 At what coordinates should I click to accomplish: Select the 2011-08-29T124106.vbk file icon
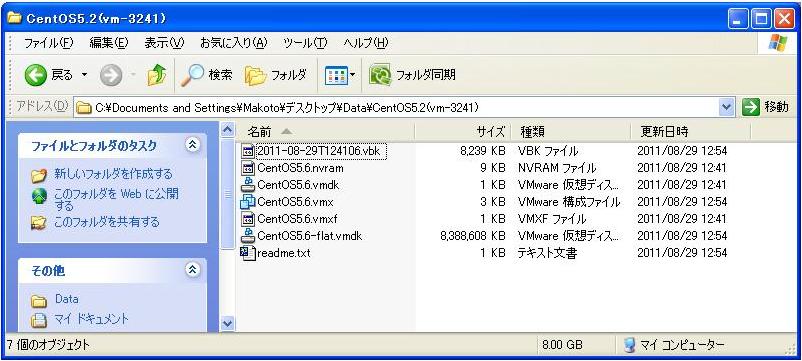click(248, 151)
